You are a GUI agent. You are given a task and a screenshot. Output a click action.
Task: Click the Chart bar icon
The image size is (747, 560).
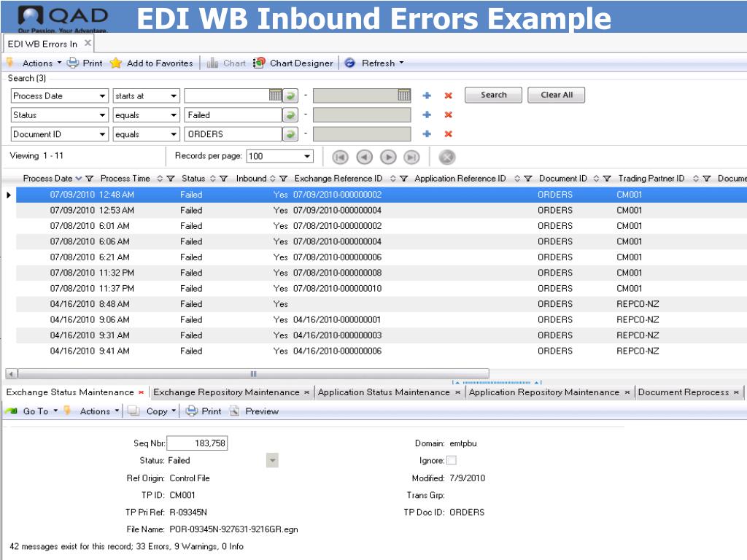tap(212, 63)
